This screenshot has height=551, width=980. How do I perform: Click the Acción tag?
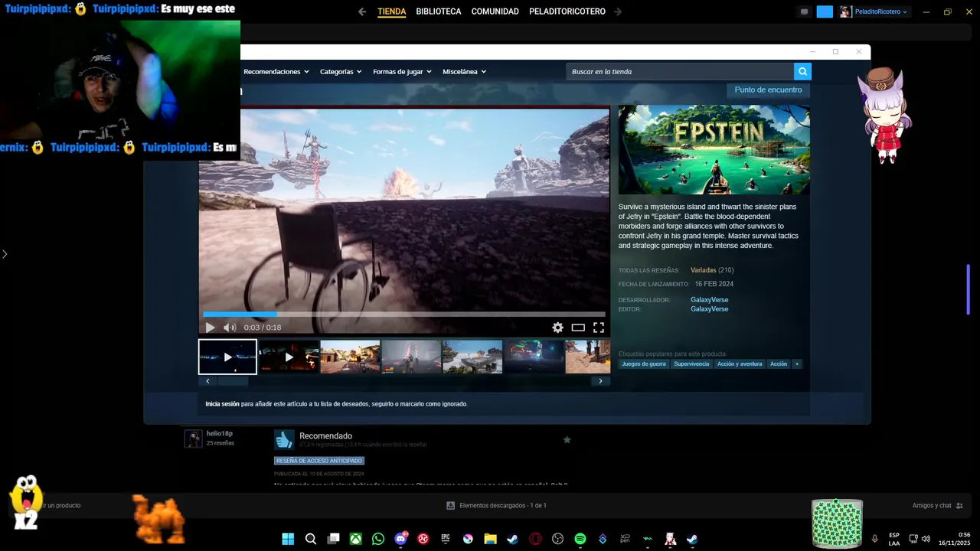click(779, 364)
